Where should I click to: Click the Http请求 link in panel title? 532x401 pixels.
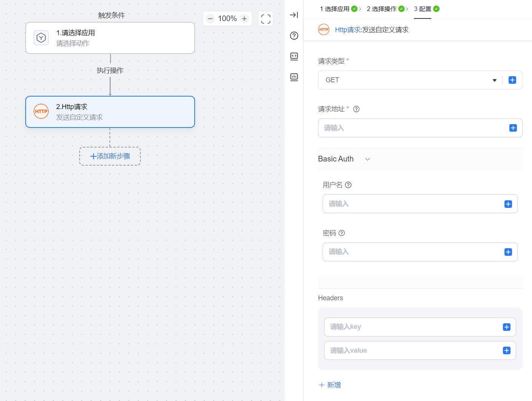tap(347, 30)
